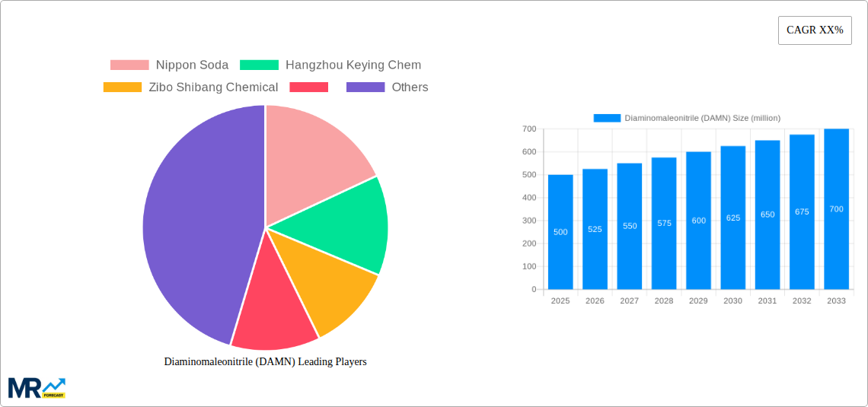Click the 2026 x-axis label
Image resolution: width=868 pixels, height=407 pixels.
[595, 300]
